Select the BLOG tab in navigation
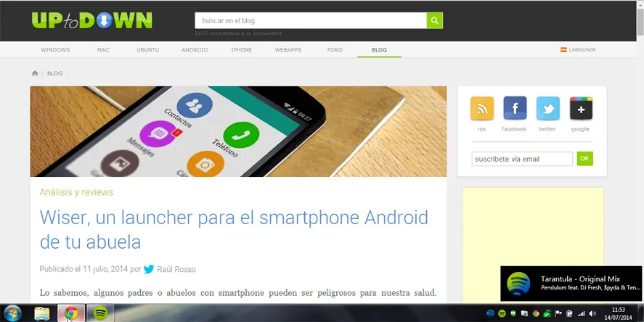This screenshot has width=644, height=322. [379, 49]
